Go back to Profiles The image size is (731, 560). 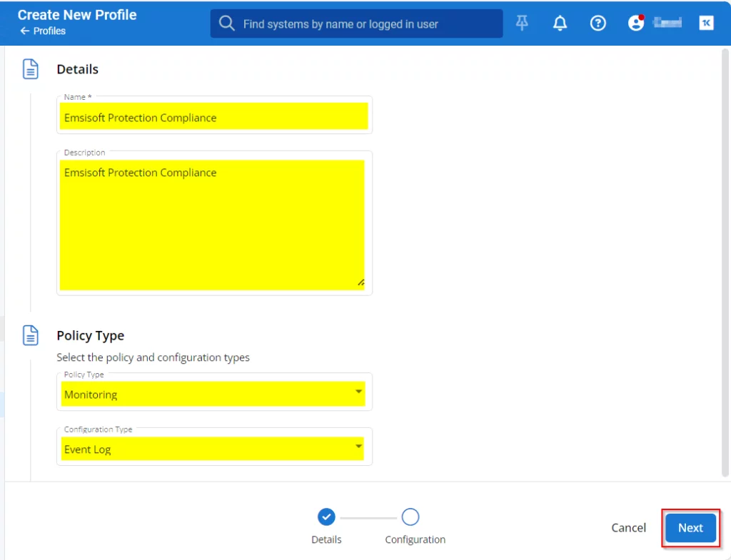pos(43,31)
